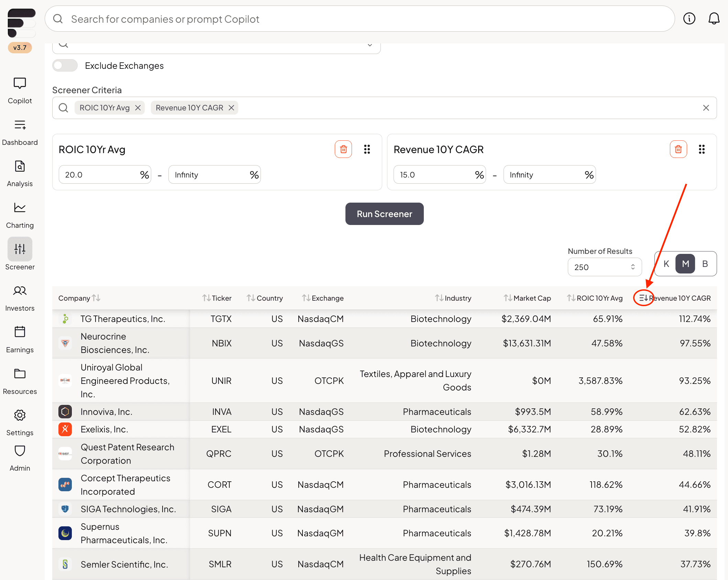
Task: Sort table by Company column
Action: pyautogui.click(x=96, y=298)
